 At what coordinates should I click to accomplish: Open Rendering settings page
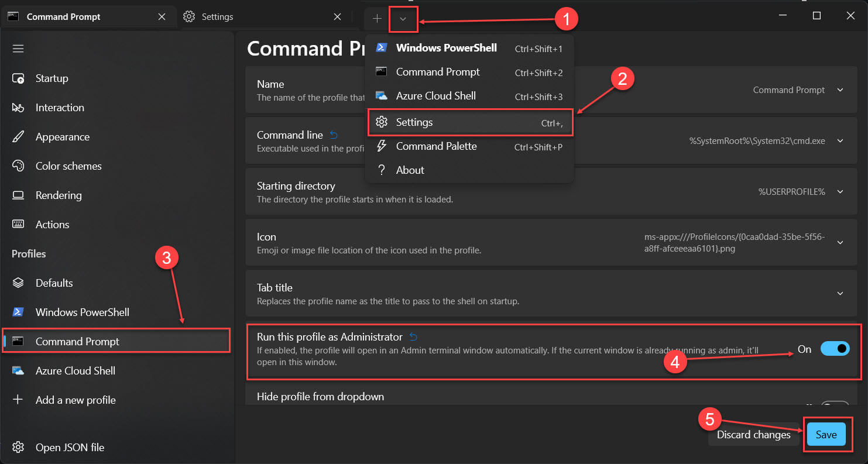coord(117,195)
